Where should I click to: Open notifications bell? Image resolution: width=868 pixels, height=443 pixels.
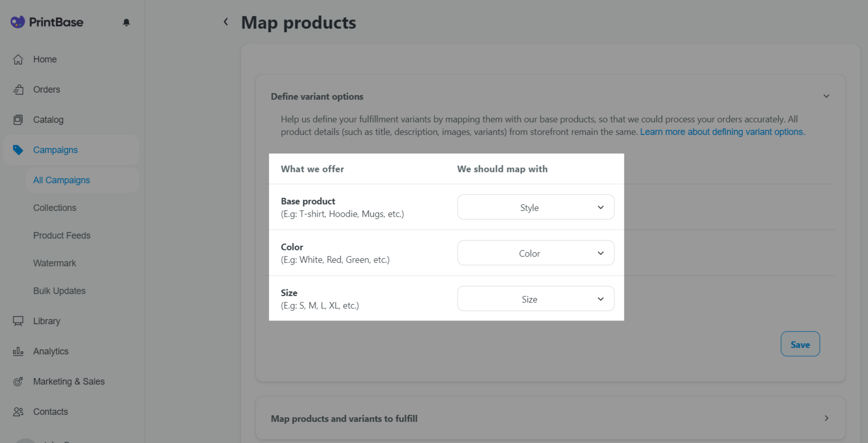[x=126, y=22]
